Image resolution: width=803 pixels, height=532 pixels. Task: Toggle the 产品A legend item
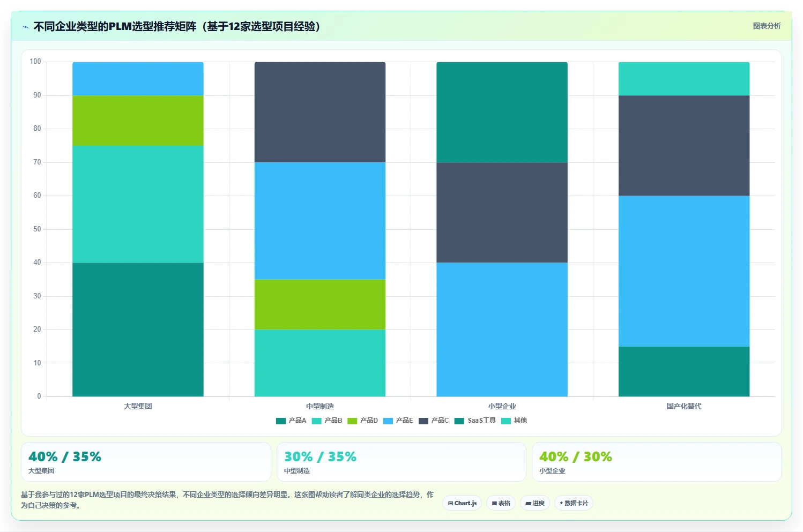click(291, 421)
